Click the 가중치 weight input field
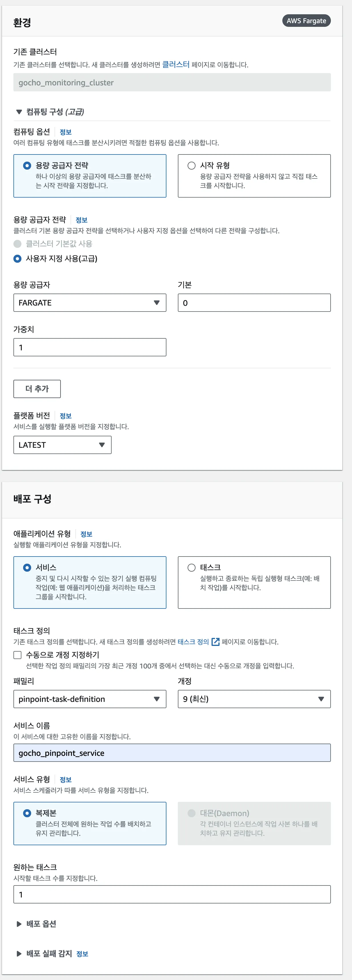The height and width of the screenshot is (980, 352). (x=90, y=347)
